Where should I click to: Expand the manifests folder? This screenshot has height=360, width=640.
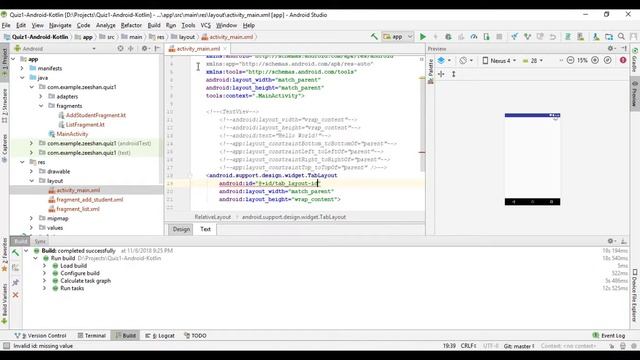click(x=22, y=68)
